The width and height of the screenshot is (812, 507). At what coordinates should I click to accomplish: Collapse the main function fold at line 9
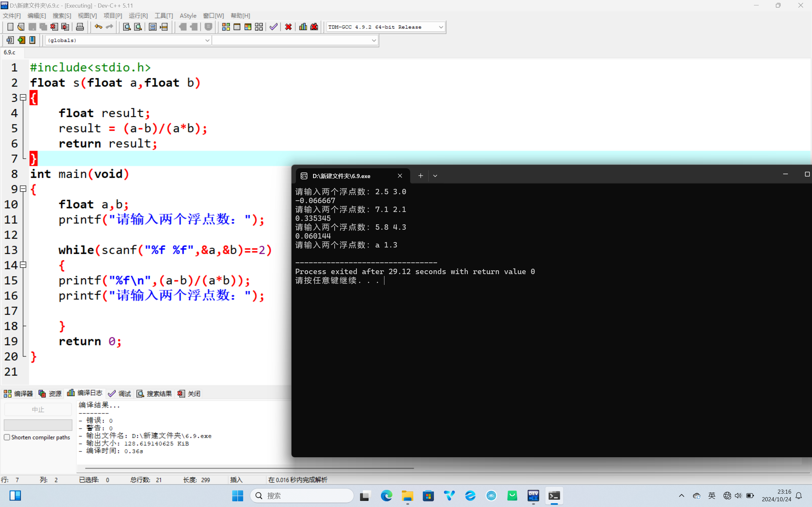click(x=23, y=189)
